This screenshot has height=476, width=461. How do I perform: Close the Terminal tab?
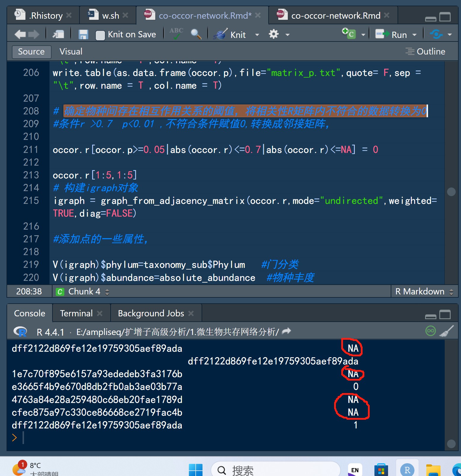100,313
